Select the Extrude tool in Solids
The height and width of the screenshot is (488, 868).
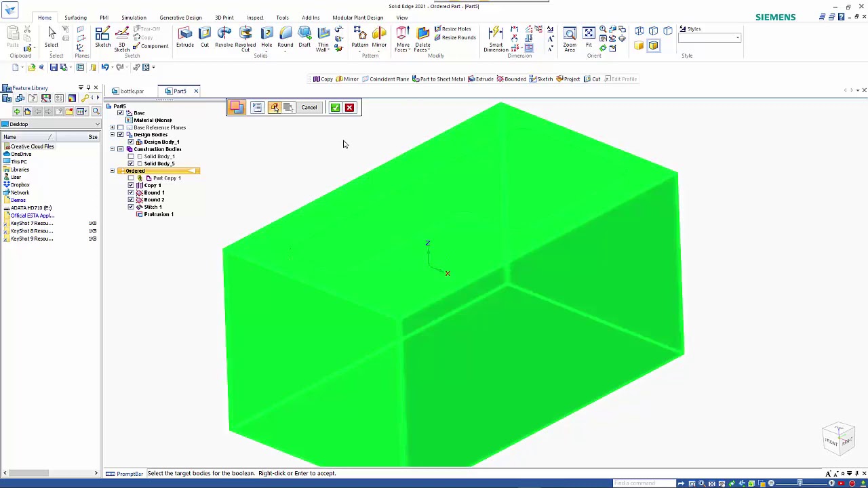coord(184,37)
